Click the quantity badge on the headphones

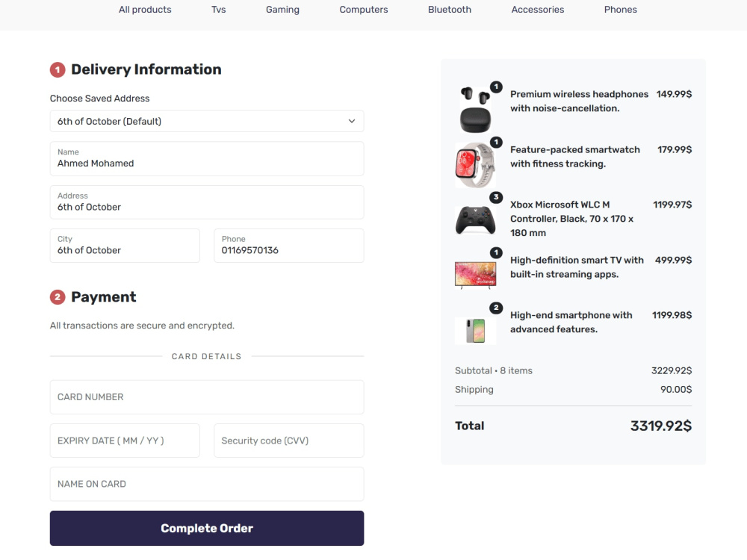pyautogui.click(x=496, y=87)
